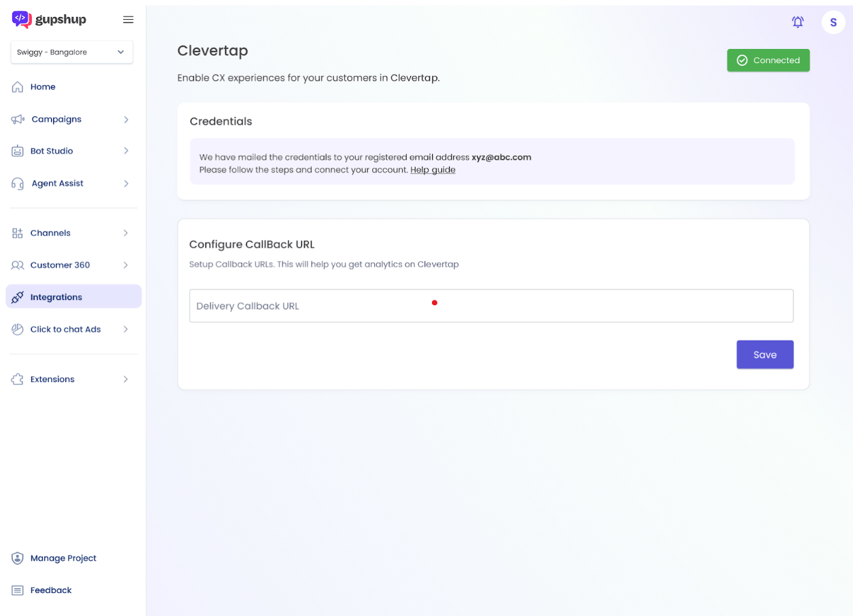
Task: Focus the Delivery Callback URL field
Action: pyautogui.click(x=491, y=306)
